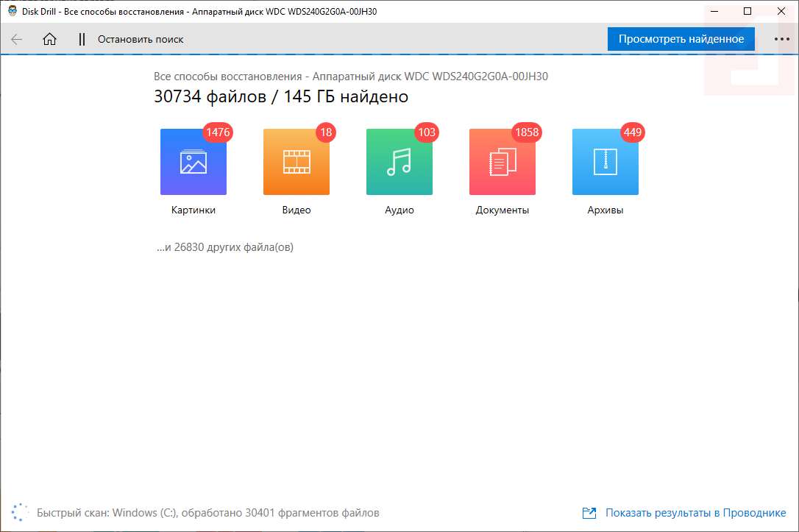799x532 pixels.
Task: Pause the scan with the pause icon
Action: [x=82, y=39]
